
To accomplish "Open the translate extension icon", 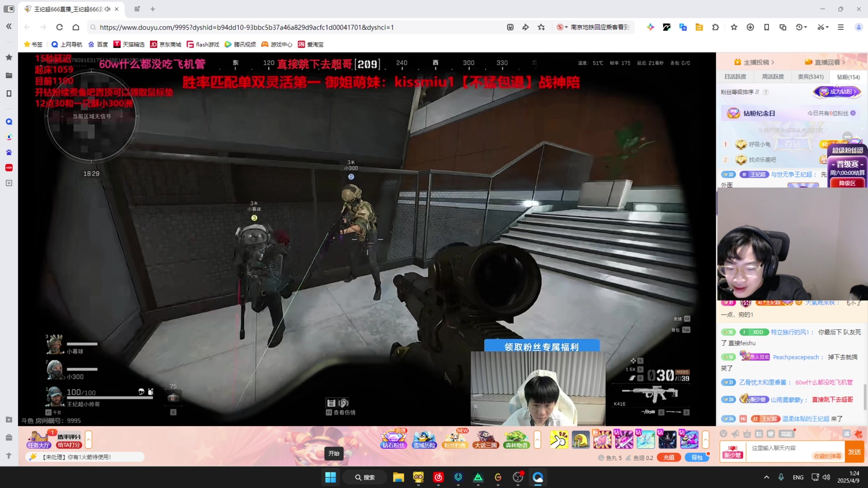I will 683,27.
